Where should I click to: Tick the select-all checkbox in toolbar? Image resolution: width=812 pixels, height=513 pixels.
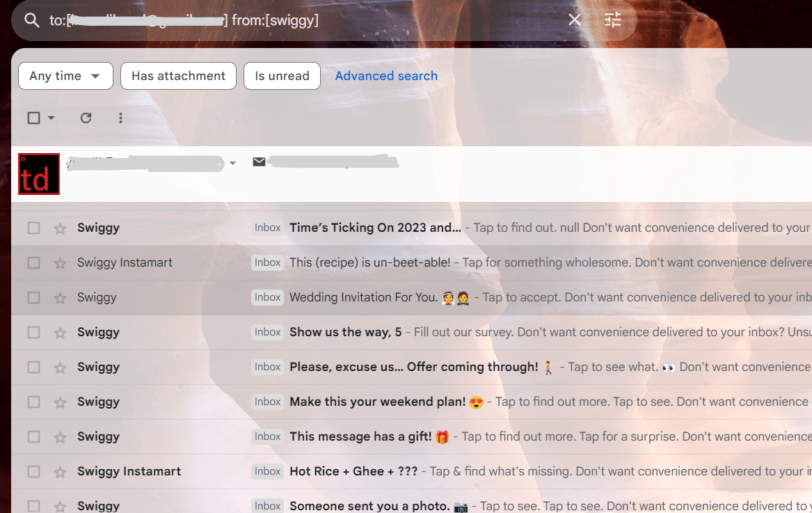coord(33,118)
